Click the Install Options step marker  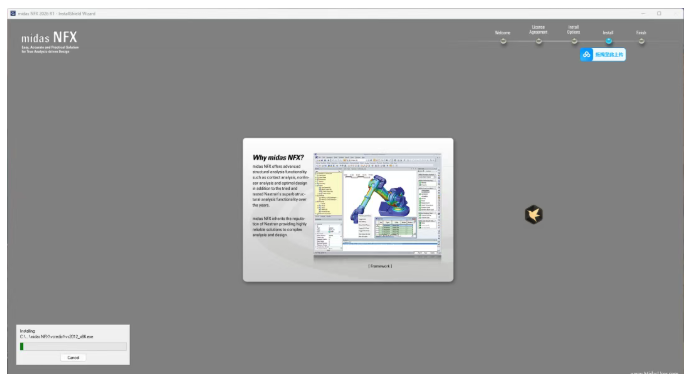574,41
